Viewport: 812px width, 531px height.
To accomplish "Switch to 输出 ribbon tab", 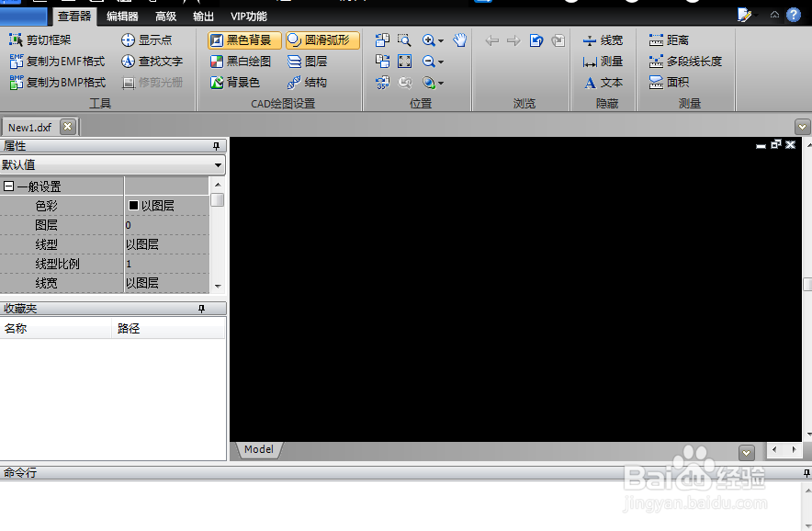I will 204,16.
